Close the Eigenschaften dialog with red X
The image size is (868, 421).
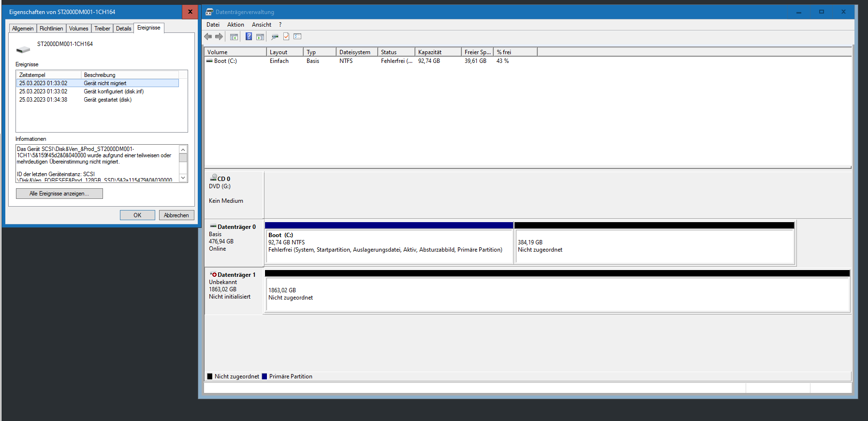pyautogui.click(x=190, y=12)
